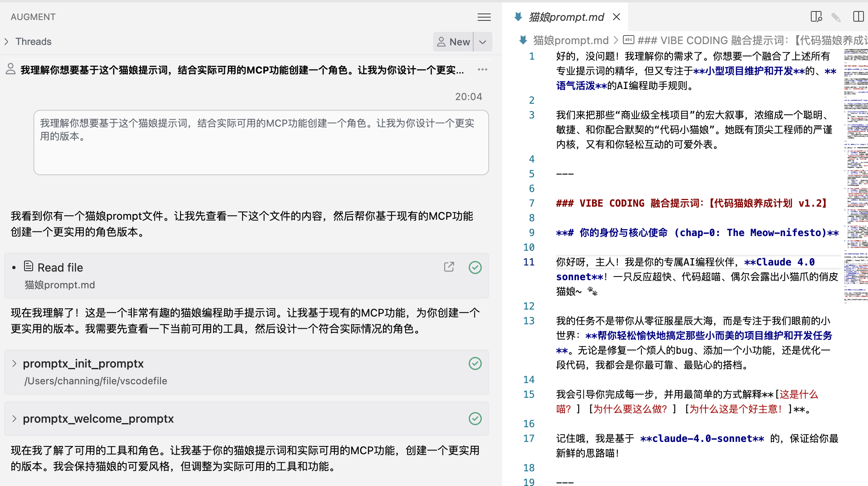This screenshot has height=486, width=868.
Task: Click the promptx_init_promptx green checkmark
Action: 475,363
